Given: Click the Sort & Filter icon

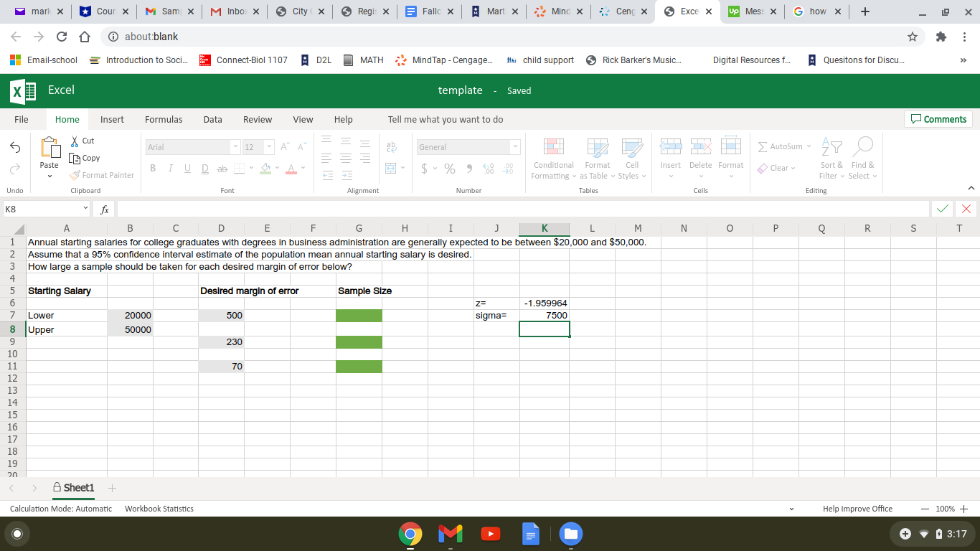Looking at the screenshot, I should (x=831, y=147).
